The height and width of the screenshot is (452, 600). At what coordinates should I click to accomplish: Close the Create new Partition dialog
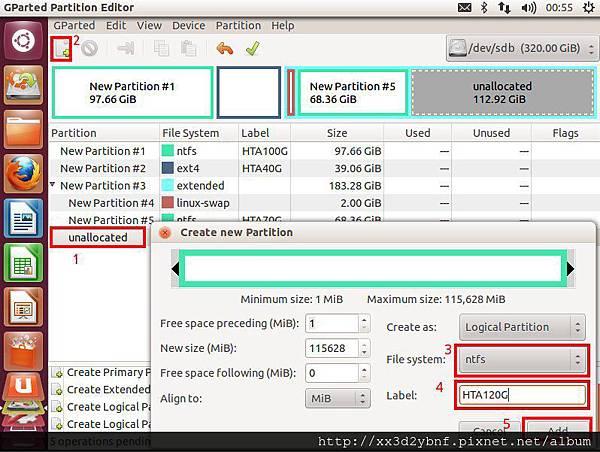(165, 232)
